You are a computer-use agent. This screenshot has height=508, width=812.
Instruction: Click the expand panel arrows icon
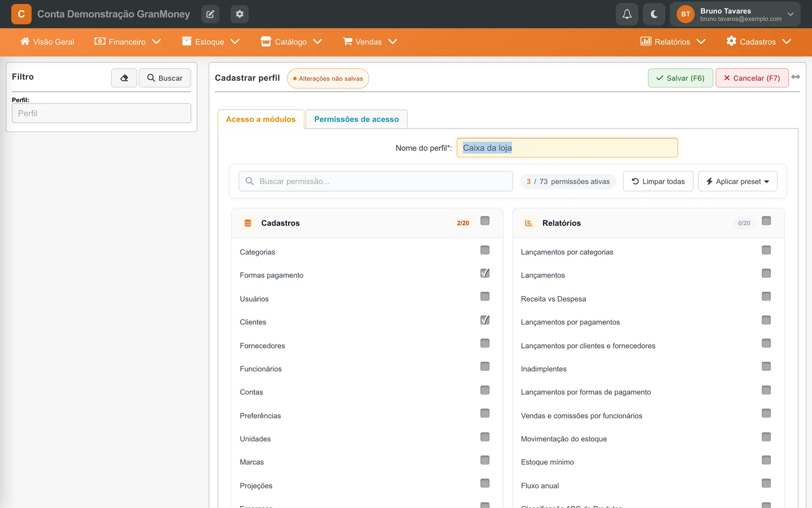pos(796,77)
